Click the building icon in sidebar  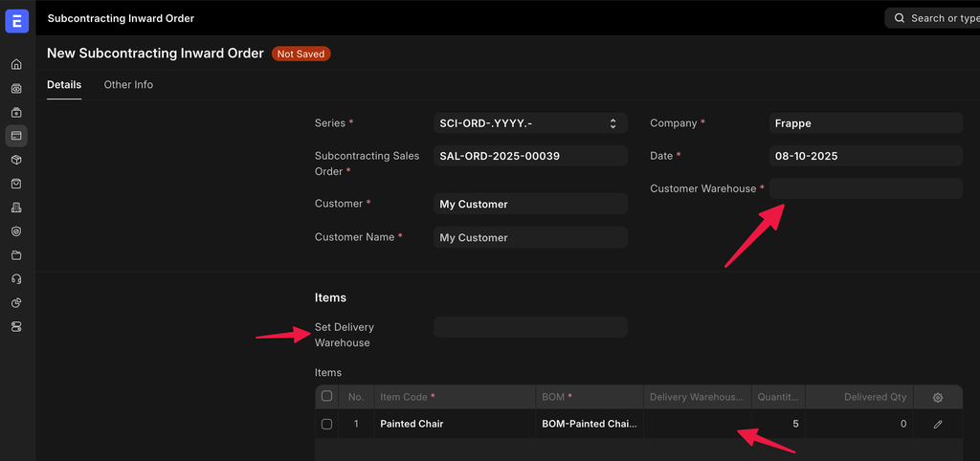coord(16,208)
